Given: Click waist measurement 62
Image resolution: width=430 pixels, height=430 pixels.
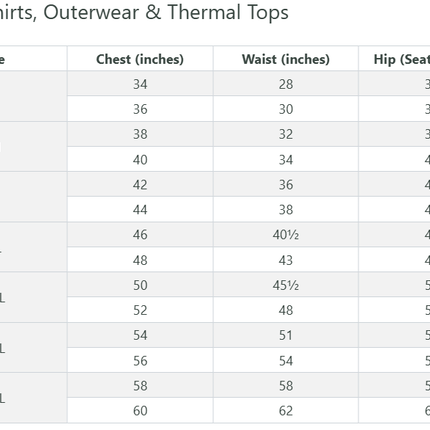Looking at the screenshot, I should pyautogui.click(x=286, y=410).
